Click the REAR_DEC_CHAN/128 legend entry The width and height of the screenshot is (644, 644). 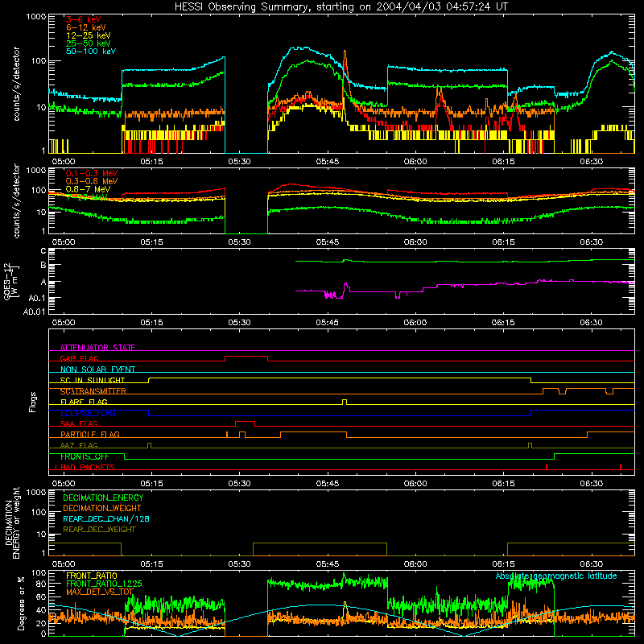pyautogui.click(x=106, y=518)
